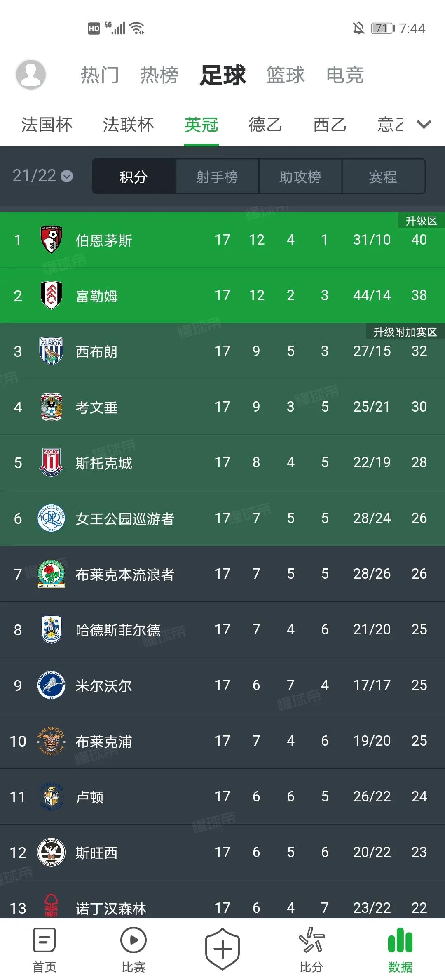
Task: Open the West Bromwich Albion crest
Action: 52,351
